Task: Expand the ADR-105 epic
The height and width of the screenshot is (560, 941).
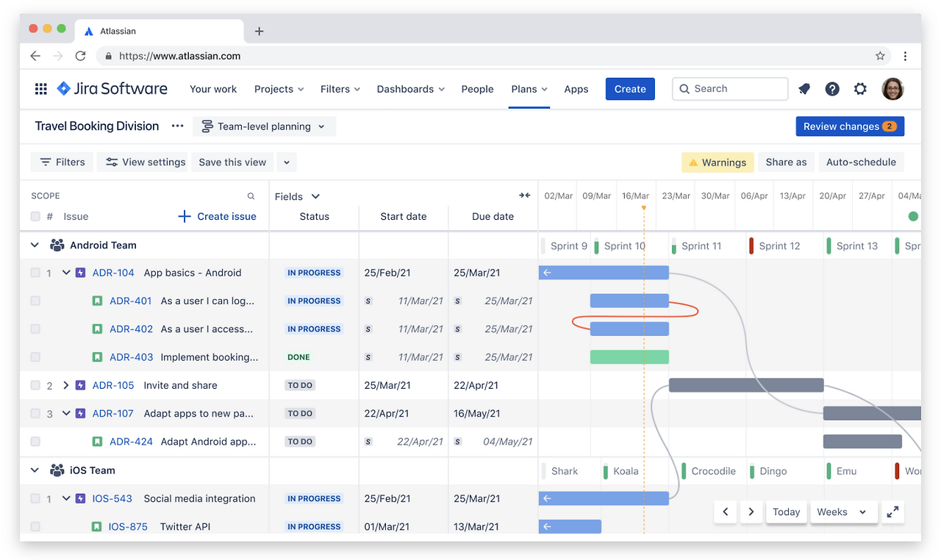Action: [x=66, y=385]
